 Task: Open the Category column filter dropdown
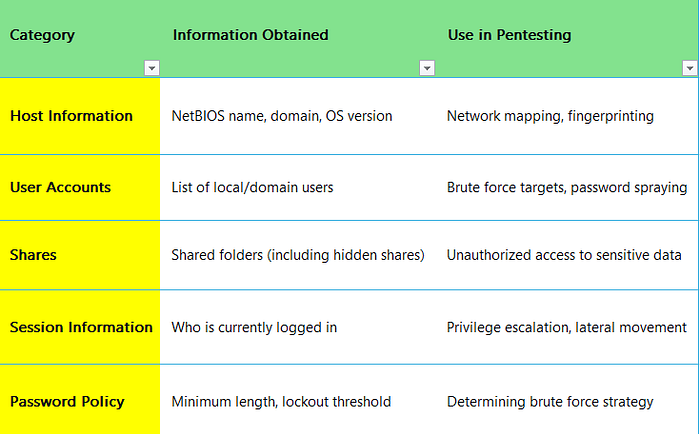pos(152,68)
